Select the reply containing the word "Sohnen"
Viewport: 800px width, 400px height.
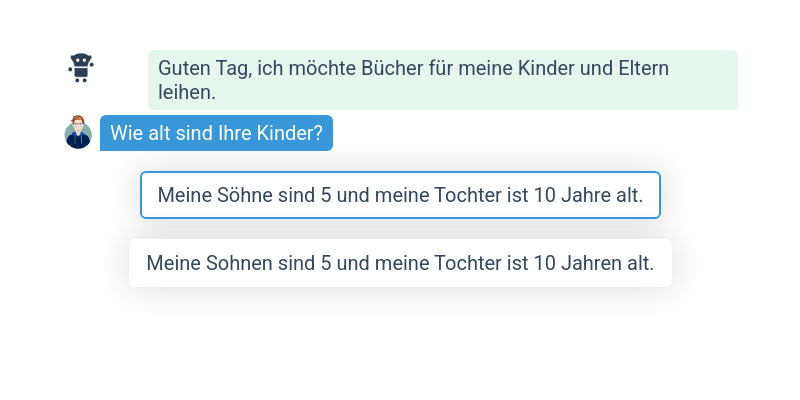pyautogui.click(x=400, y=263)
